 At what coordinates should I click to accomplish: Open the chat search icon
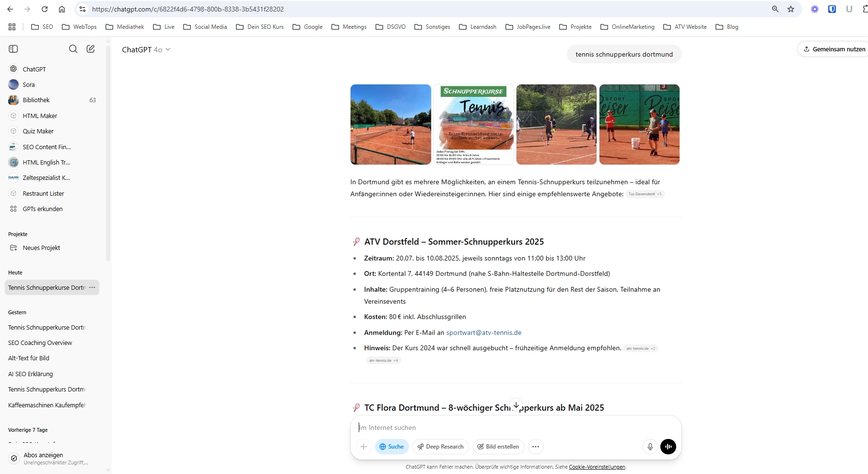pyautogui.click(x=73, y=49)
